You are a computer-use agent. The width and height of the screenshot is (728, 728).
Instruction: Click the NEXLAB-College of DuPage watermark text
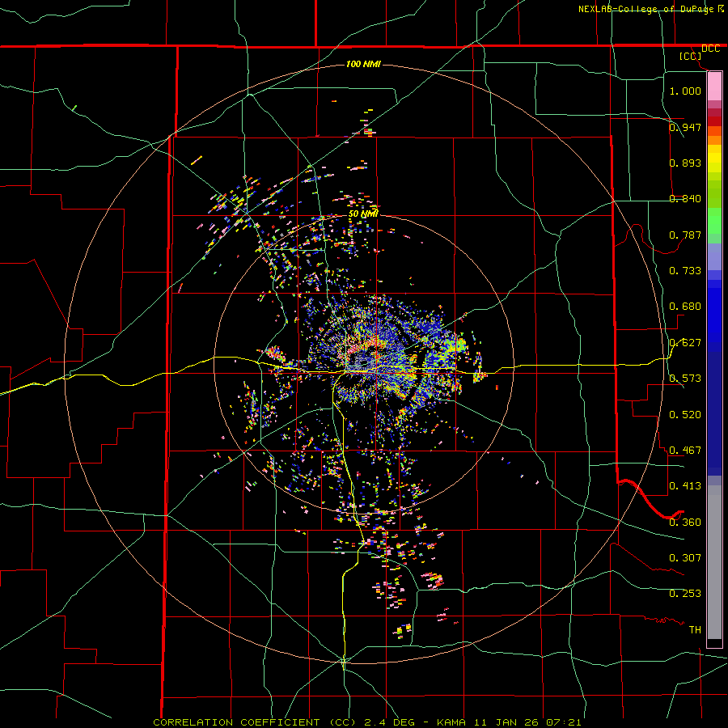(x=650, y=9)
